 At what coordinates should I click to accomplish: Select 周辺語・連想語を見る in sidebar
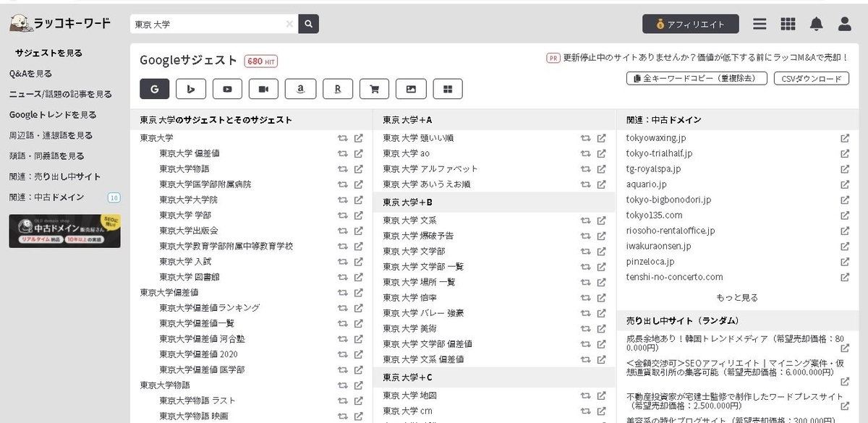tap(51, 135)
